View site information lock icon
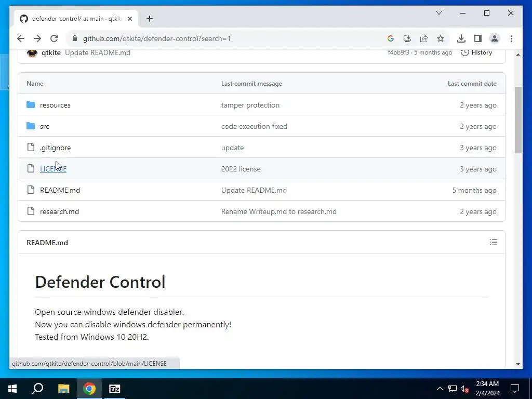The height and width of the screenshot is (399, 532). [x=75, y=38]
